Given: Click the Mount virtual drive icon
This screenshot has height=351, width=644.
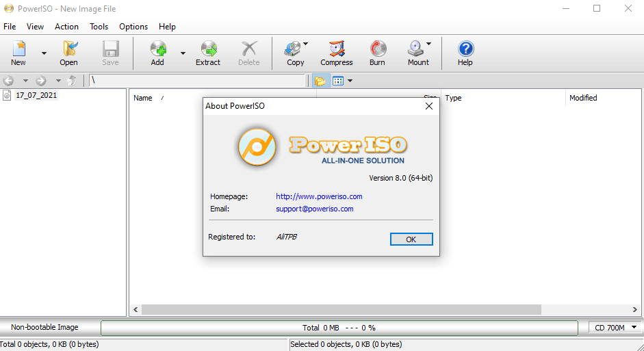Looking at the screenshot, I should [x=415, y=49].
